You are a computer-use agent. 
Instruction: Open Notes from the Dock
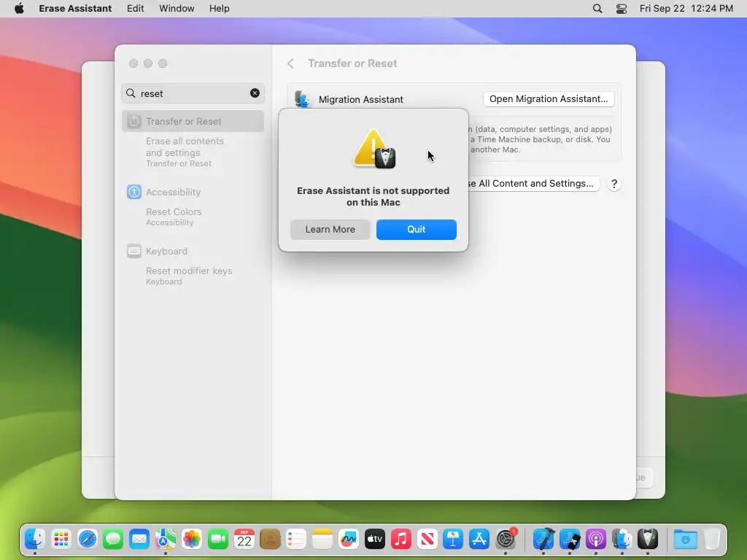click(x=322, y=539)
